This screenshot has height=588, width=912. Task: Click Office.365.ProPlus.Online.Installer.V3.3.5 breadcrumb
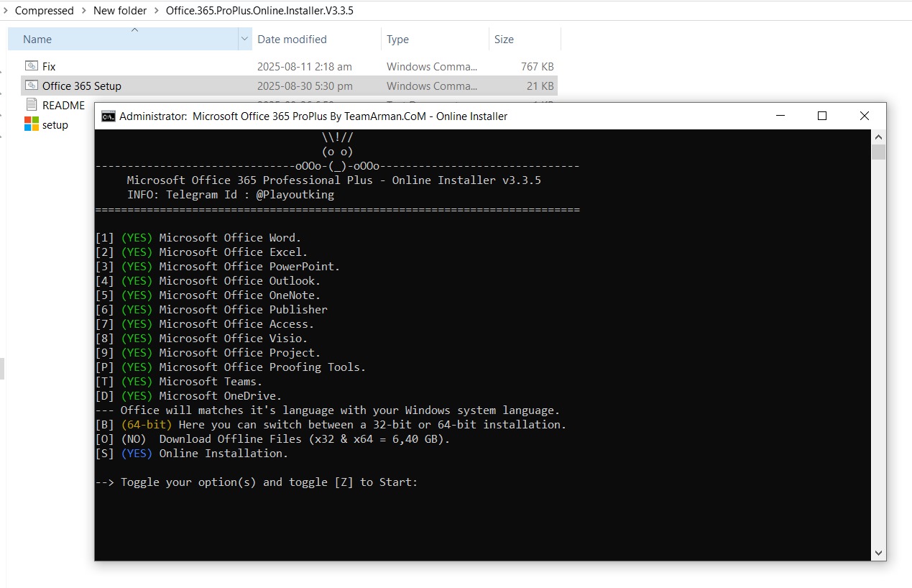pyautogui.click(x=259, y=11)
